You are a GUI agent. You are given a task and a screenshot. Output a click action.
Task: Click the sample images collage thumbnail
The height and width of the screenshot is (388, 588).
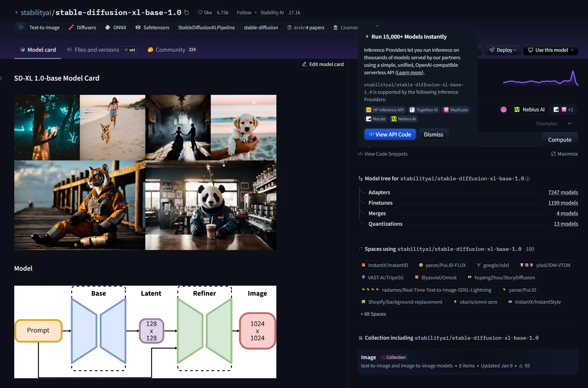point(145,172)
